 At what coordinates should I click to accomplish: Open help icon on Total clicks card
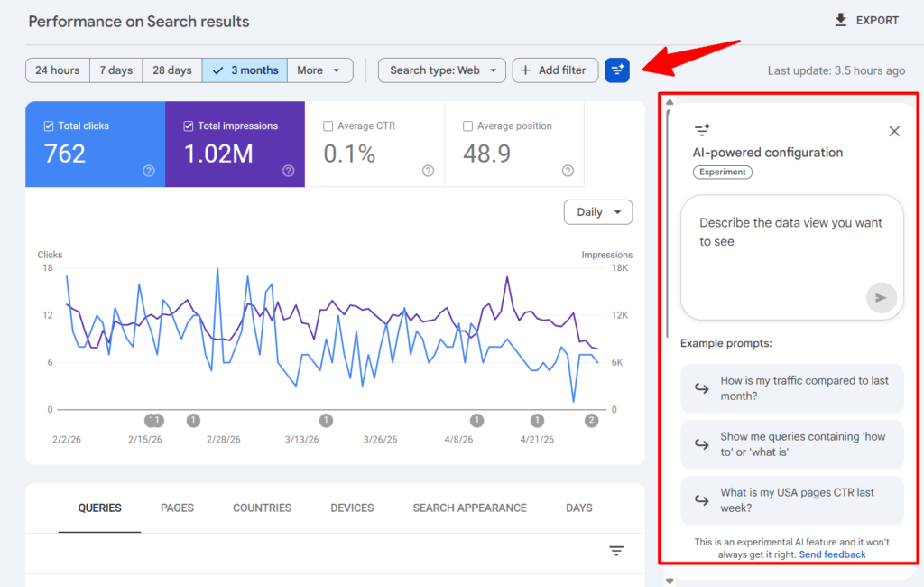coord(149,171)
